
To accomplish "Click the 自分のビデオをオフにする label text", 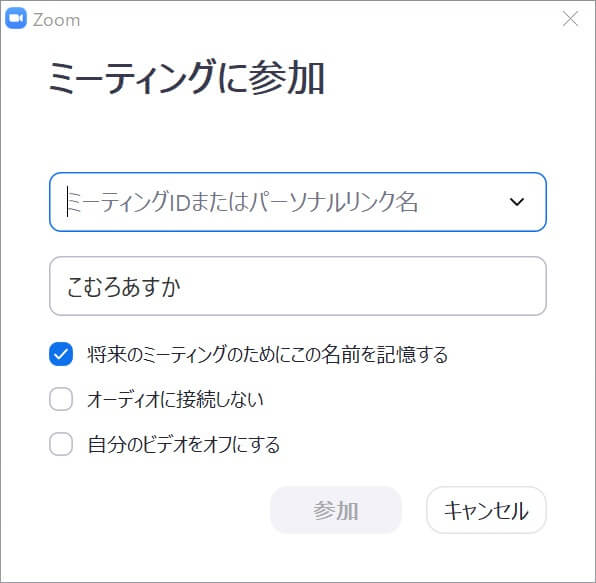I will pos(184,444).
